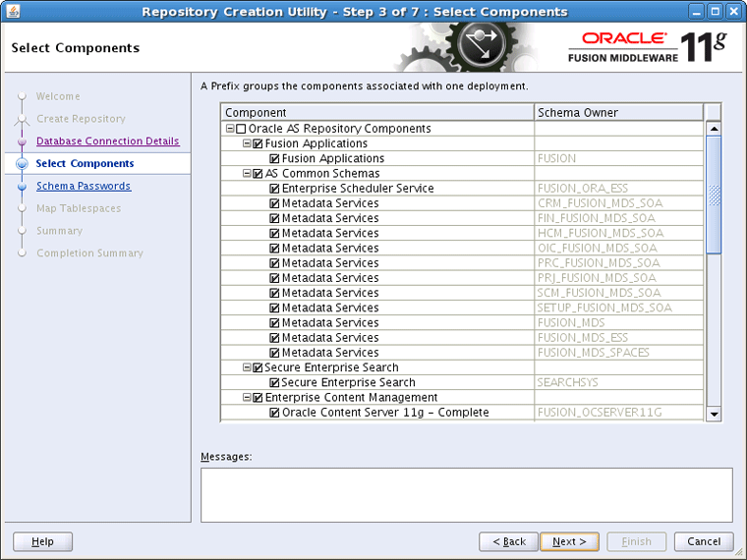Image resolution: width=747 pixels, height=560 pixels.
Task: Uncheck Metadata Services checkbox for HCM_FUSION_MDS_SOA
Action: tap(274, 234)
